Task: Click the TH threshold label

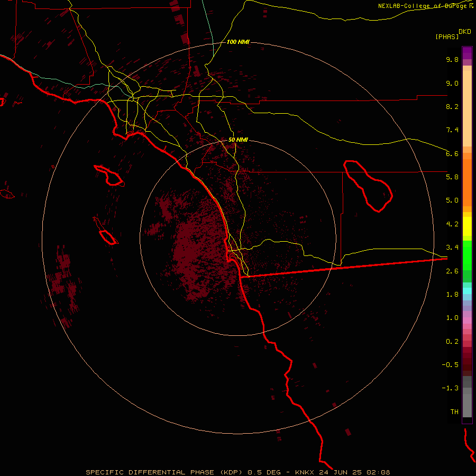Action: pyautogui.click(x=454, y=412)
